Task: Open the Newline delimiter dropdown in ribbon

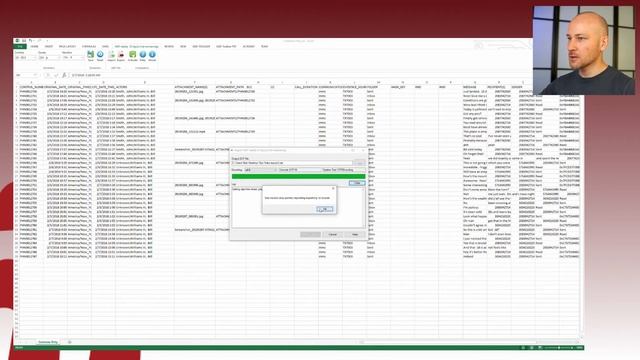Action: 73,58
